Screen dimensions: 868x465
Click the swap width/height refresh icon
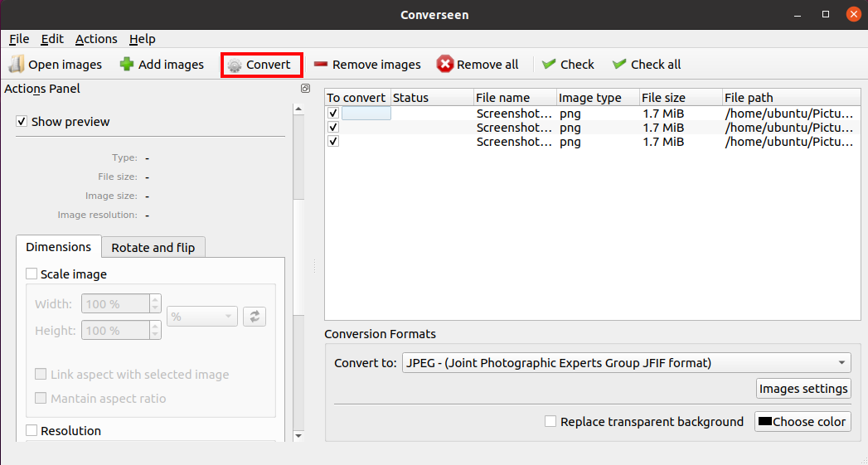click(255, 317)
